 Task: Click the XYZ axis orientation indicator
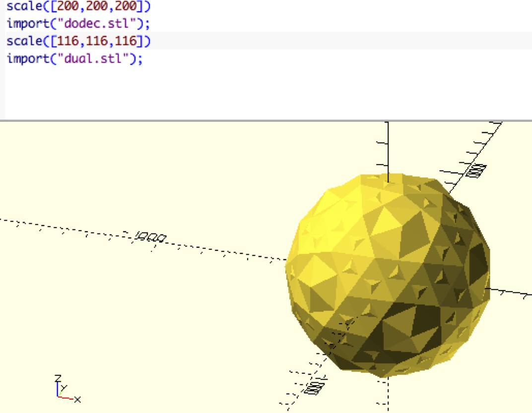tap(67, 389)
